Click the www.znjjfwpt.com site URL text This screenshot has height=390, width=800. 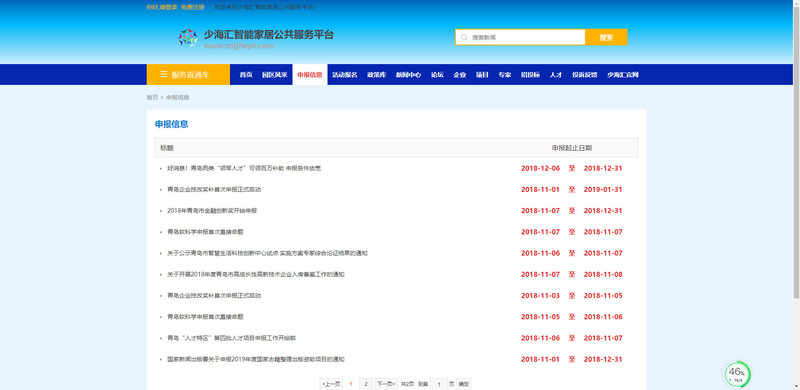[x=239, y=46]
